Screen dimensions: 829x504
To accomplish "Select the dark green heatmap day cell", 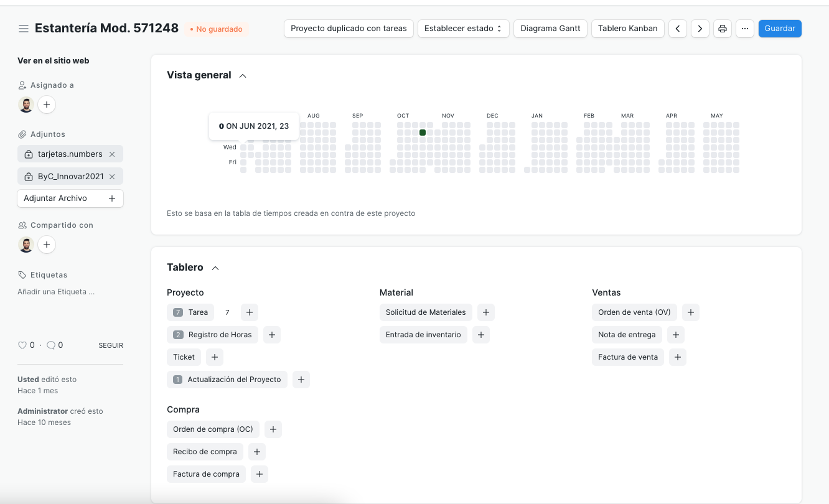I will (423, 133).
